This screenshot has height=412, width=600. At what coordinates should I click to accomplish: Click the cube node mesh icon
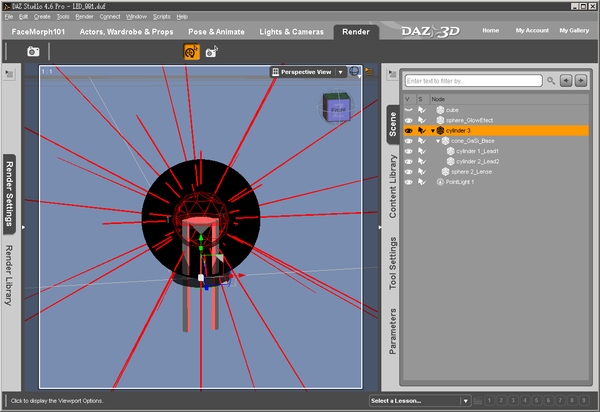pos(440,110)
